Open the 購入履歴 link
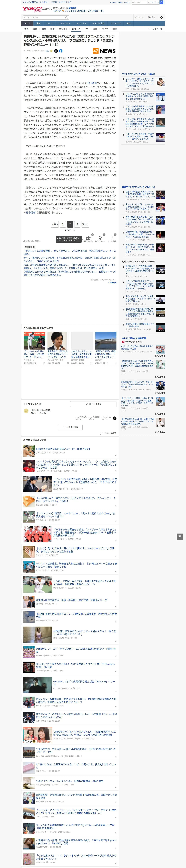 pyautogui.click(x=152, y=17)
